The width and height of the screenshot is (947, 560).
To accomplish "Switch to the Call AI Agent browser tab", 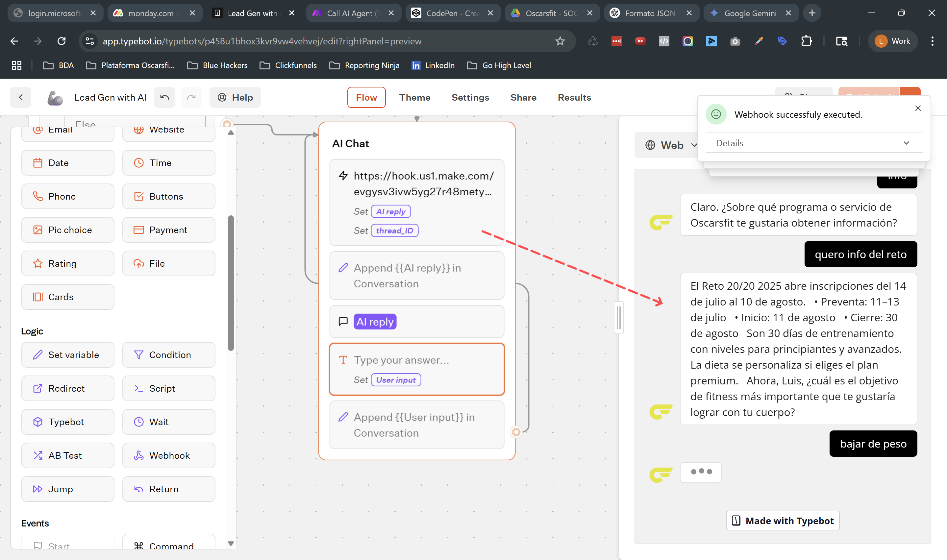I will (353, 13).
